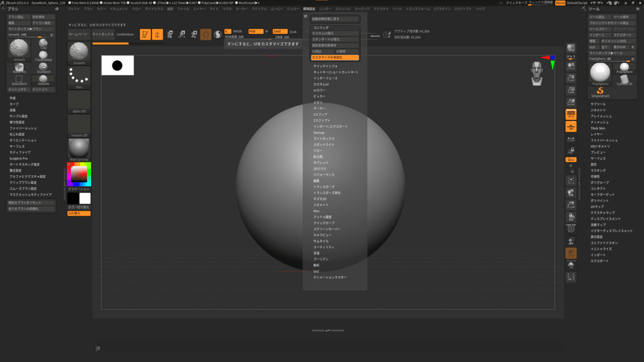This screenshot has width=644, height=362.
Task: Open the Dots stroke selector
Action: (79, 77)
